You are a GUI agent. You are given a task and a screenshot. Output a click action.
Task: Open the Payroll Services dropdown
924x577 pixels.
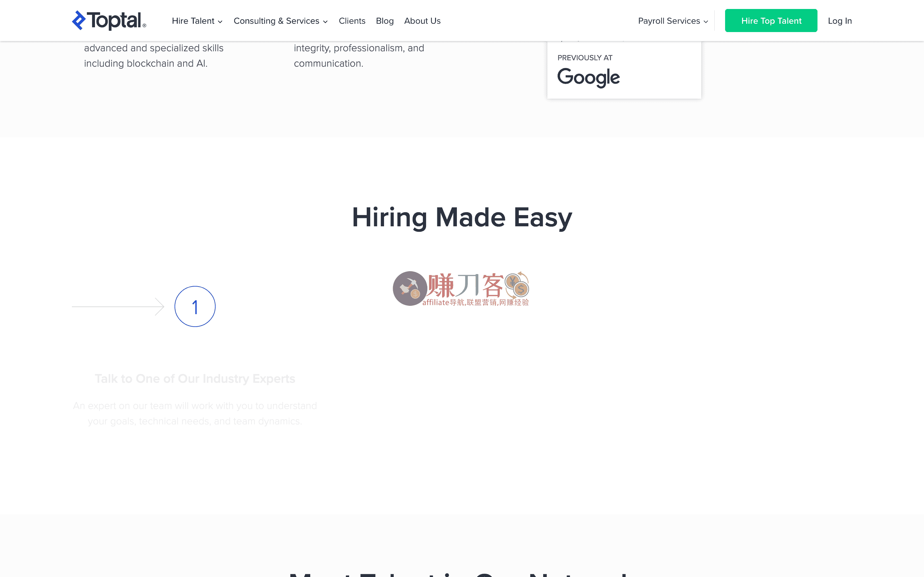[672, 21]
